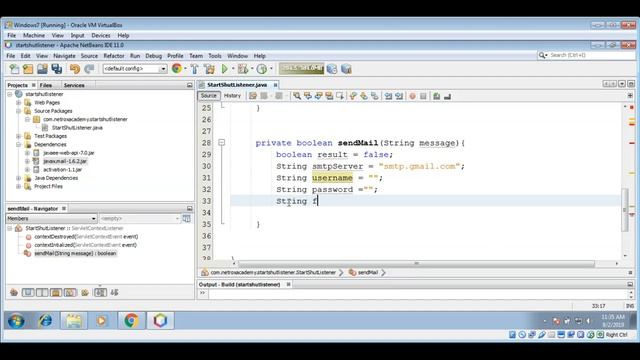This screenshot has height=360, width=640.
Task: Click the Undo arrow icon
Action: pos(75,69)
